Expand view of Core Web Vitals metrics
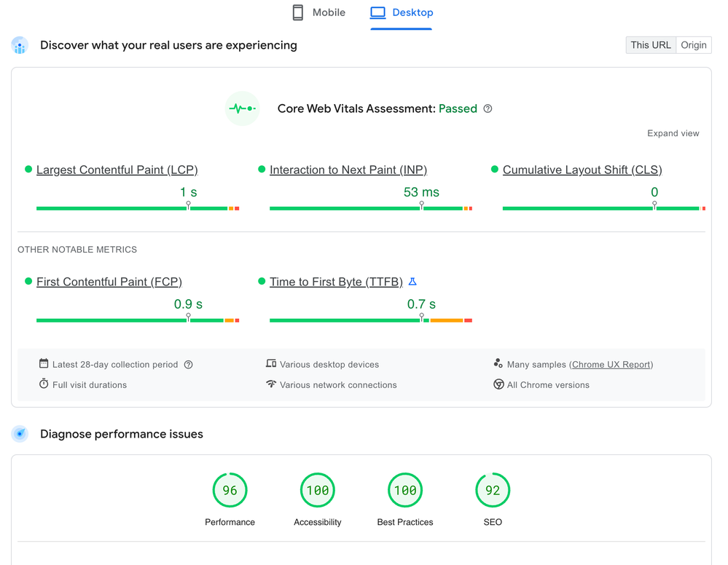 [x=673, y=133]
